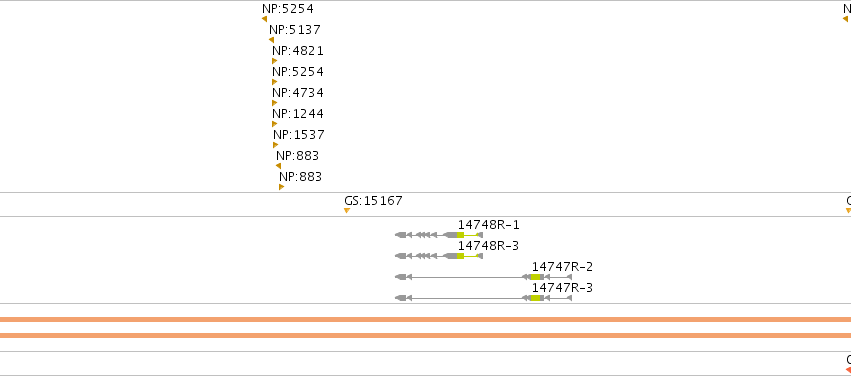Image resolution: width=851 pixels, height=376 pixels.
Task: Click the 14748R-3 transcript label
Action: pos(488,246)
